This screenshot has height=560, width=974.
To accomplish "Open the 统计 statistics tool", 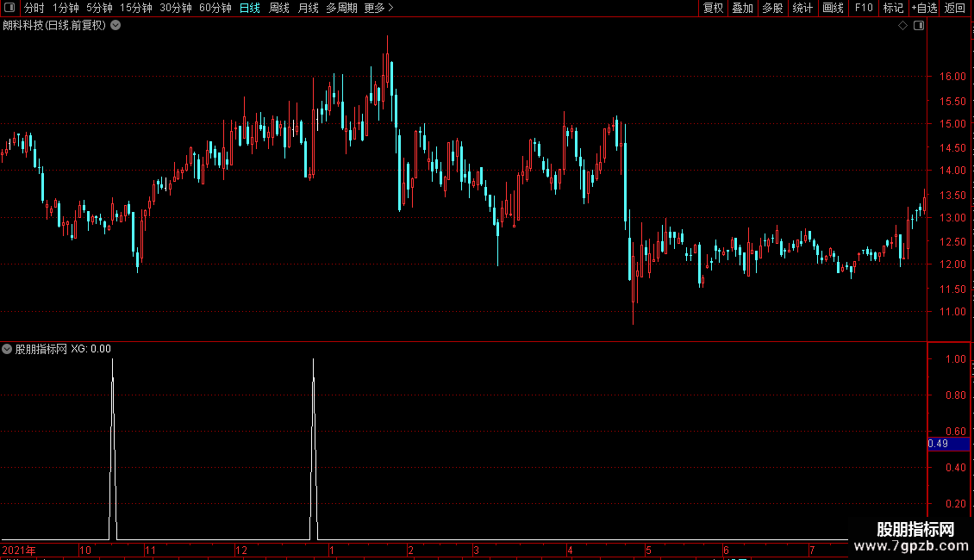I will click(x=802, y=8).
